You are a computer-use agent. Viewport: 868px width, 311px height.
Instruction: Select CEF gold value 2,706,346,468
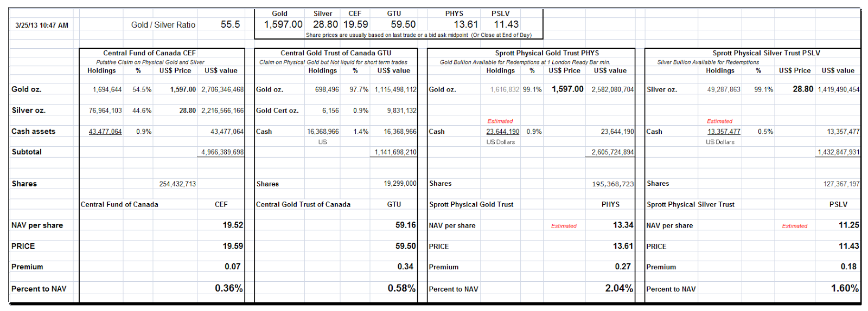(x=222, y=89)
